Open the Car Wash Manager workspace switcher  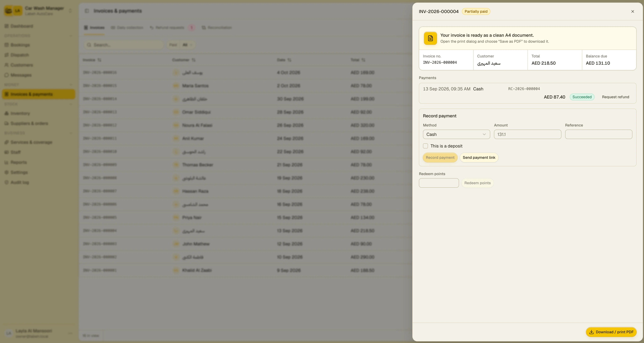click(39, 11)
